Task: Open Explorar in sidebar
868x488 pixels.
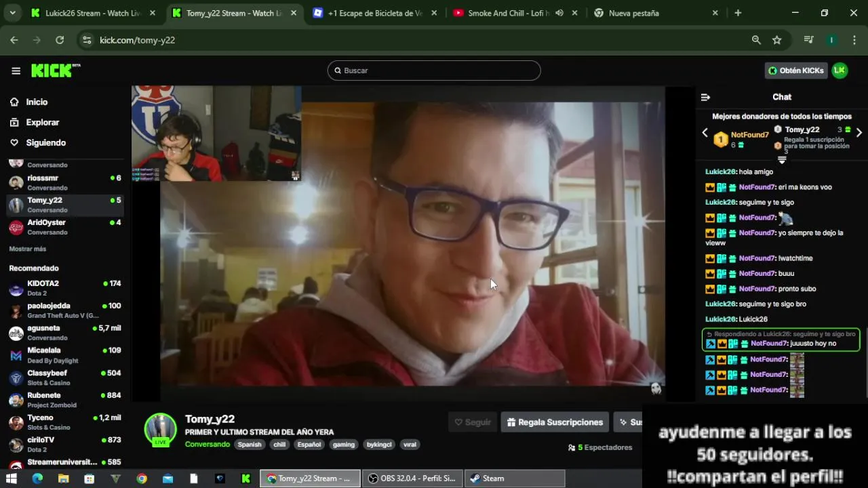Action: [x=42, y=122]
